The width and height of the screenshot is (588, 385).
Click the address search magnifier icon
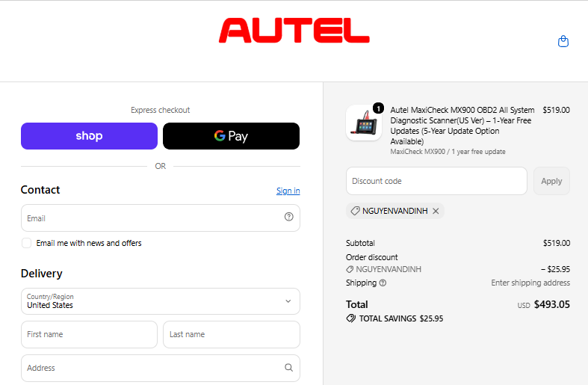pos(288,367)
